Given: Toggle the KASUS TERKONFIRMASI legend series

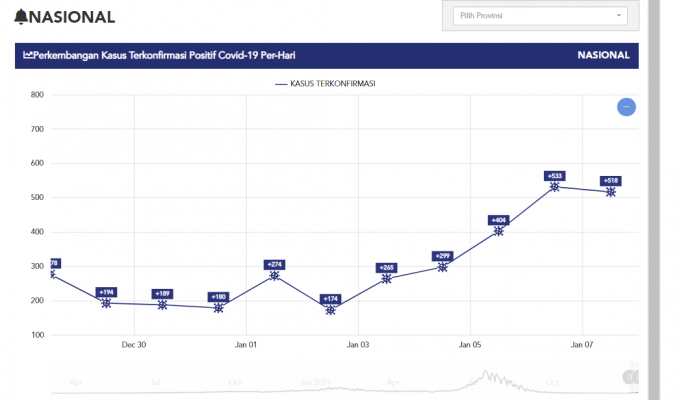Looking at the screenshot, I should (332, 84).
